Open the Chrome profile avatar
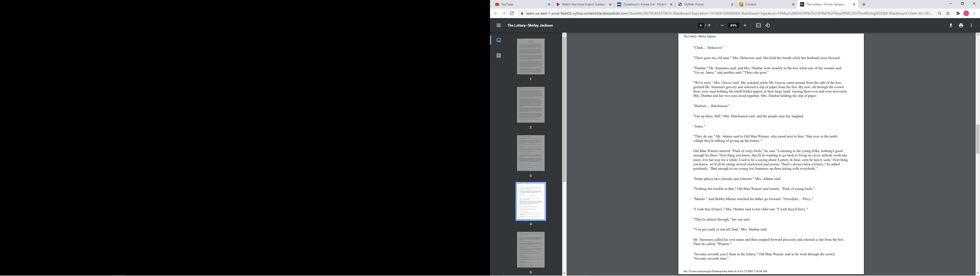This screenshot has height=276, width=980. (966, 13)
